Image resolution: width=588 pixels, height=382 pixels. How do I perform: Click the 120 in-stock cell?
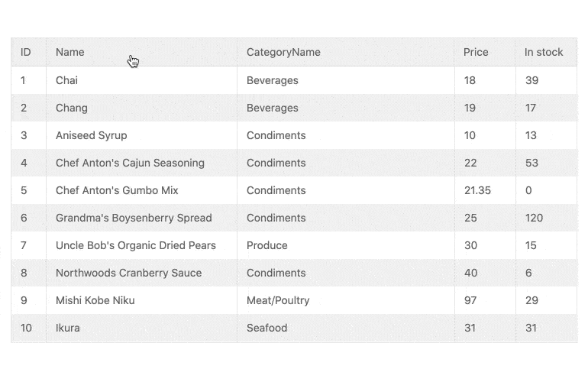pos(534,218)
